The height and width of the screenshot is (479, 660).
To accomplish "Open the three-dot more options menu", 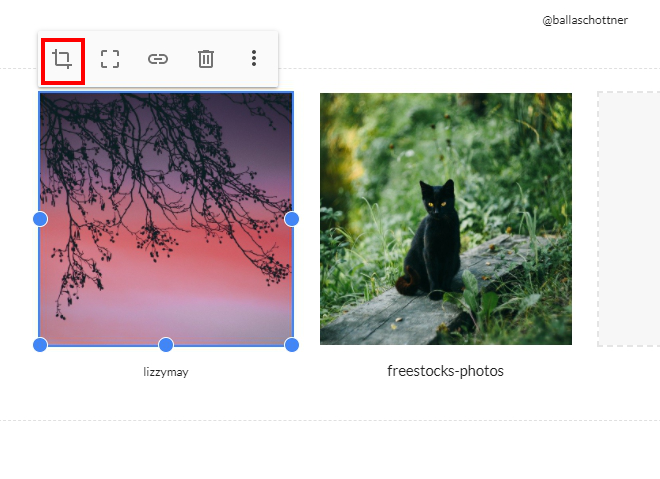I will (x=254, y=59).
